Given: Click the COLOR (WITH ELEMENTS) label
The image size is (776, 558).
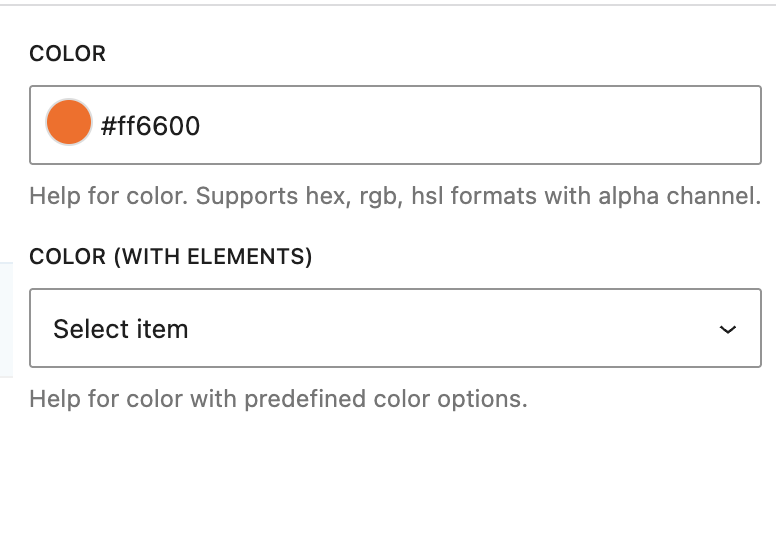Looking at the screenshot, I should 170,257.
